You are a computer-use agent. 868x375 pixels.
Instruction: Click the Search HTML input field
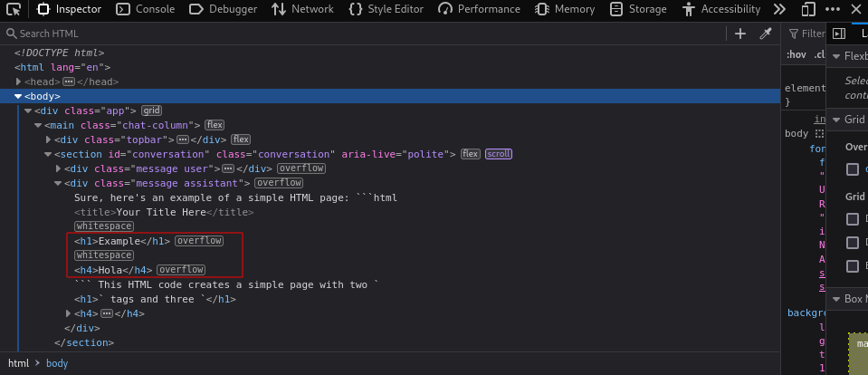[366, 34]
